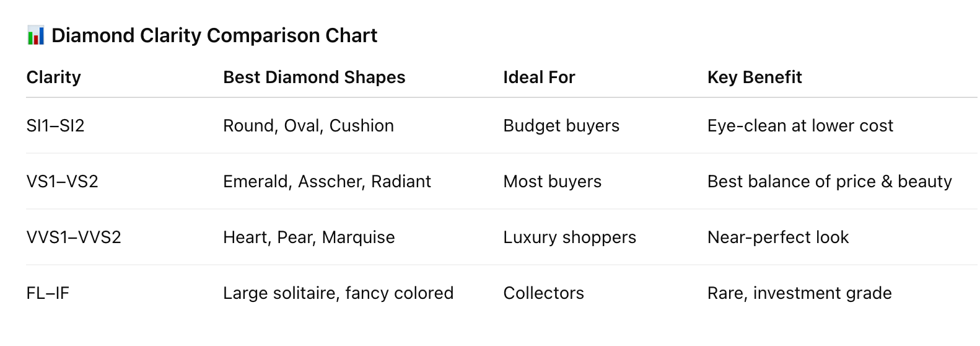This screenshot has width=980, height=346.
Task: Click the Round, Oval, Cushion cell
Action: pos(308,125)
